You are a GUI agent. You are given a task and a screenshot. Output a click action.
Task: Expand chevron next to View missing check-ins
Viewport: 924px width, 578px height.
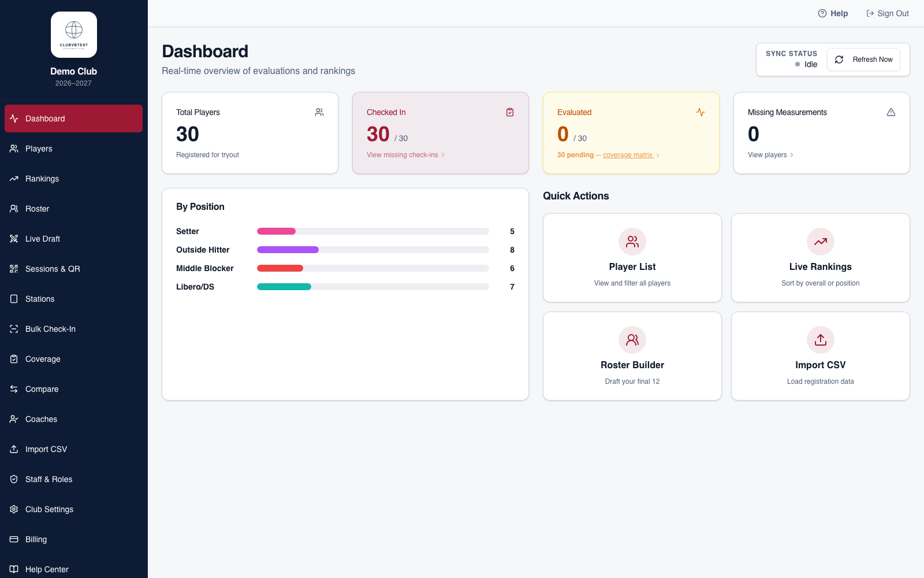pos(443,155)
